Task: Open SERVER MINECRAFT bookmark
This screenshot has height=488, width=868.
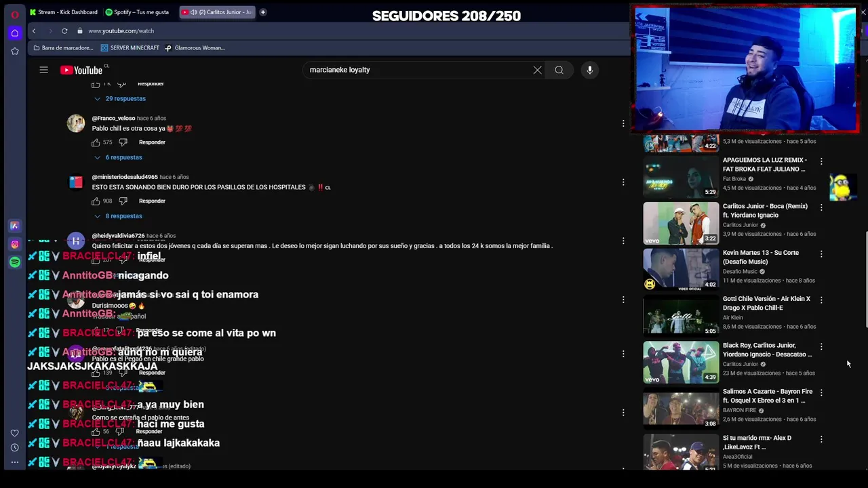Action: point(130,48)
